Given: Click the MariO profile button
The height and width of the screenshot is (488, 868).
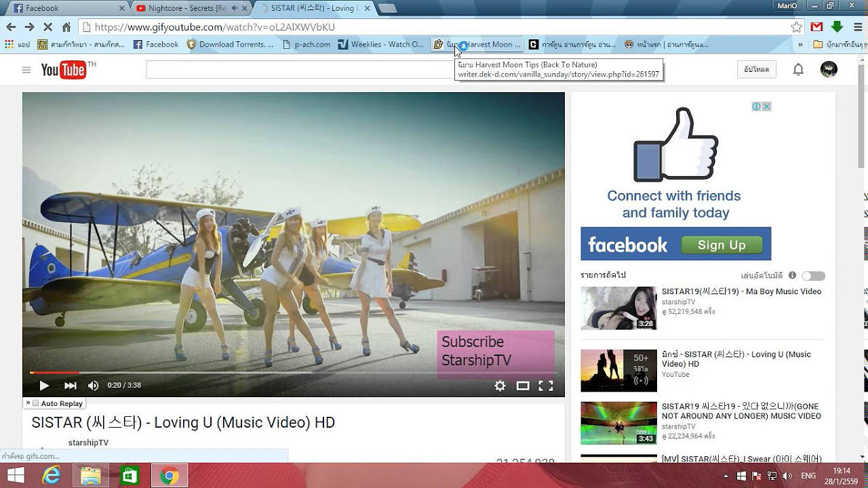Looking at the screenshot, I should tap(787, 6).
